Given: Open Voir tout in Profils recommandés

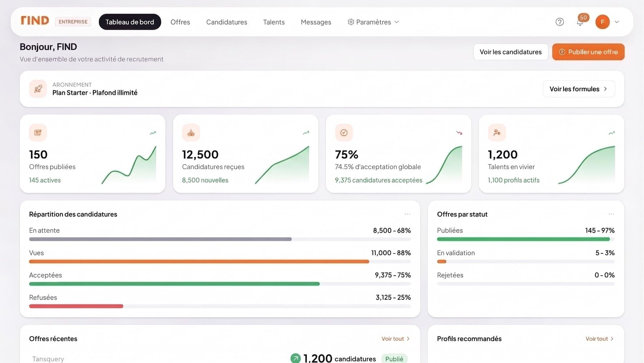Looking at the screenshot, I should (600, 339).
